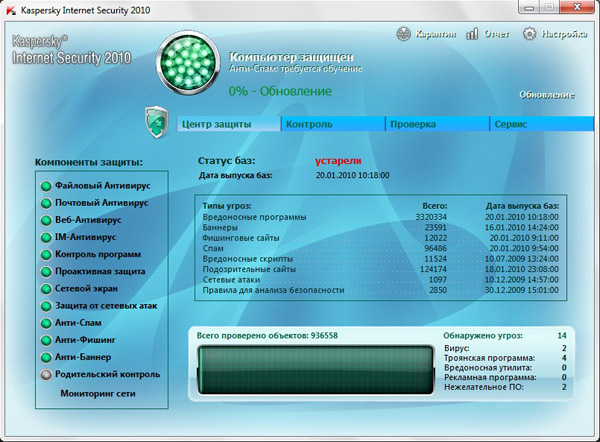The image size is (600, 442).
Task: Open Контроль программ component
Action: pyautogui.click(x=98, y=254)
